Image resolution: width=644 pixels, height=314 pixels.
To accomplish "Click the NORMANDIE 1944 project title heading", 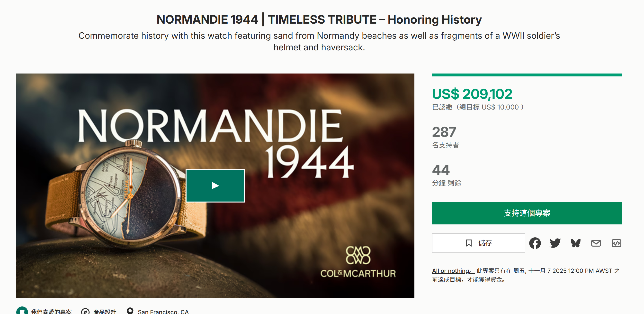I will click(x=319, y=19).
